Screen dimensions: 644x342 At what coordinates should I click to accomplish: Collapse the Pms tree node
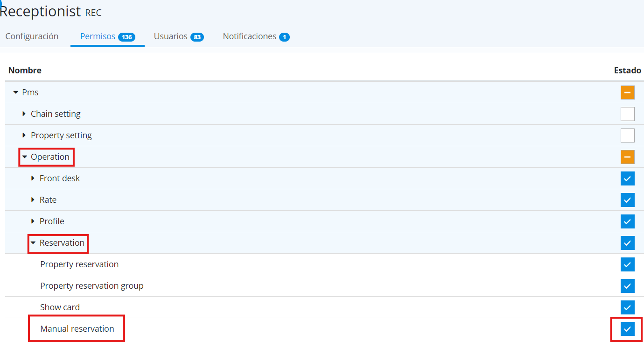point(16,93)
